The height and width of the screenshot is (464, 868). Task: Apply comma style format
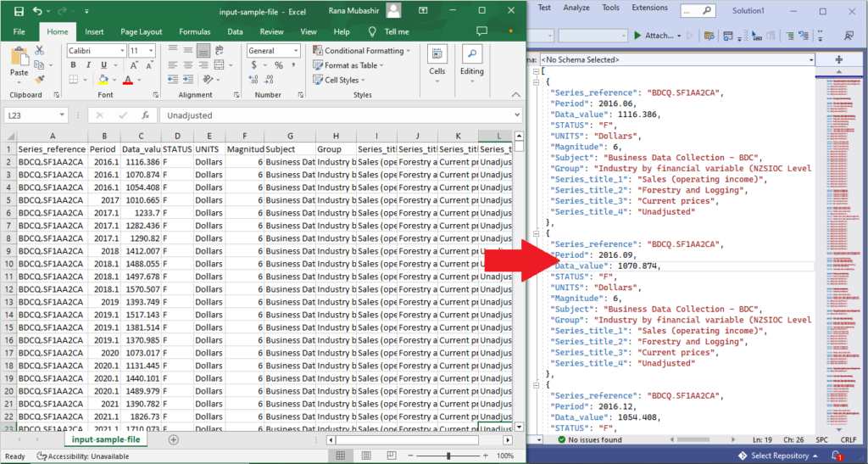point(293,64)
